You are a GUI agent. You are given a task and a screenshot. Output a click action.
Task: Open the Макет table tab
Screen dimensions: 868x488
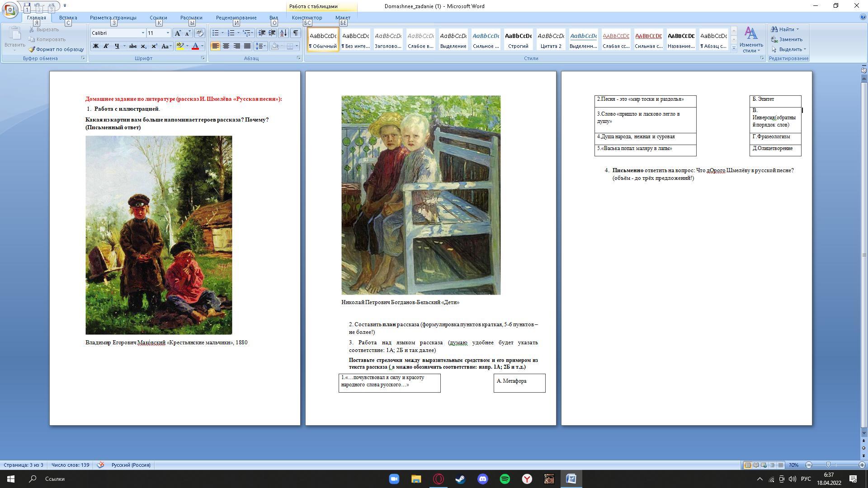tap(343, 18)
